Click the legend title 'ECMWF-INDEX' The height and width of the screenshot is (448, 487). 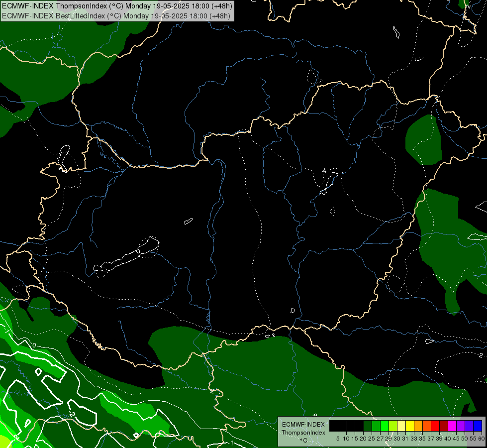pos(303,425)
